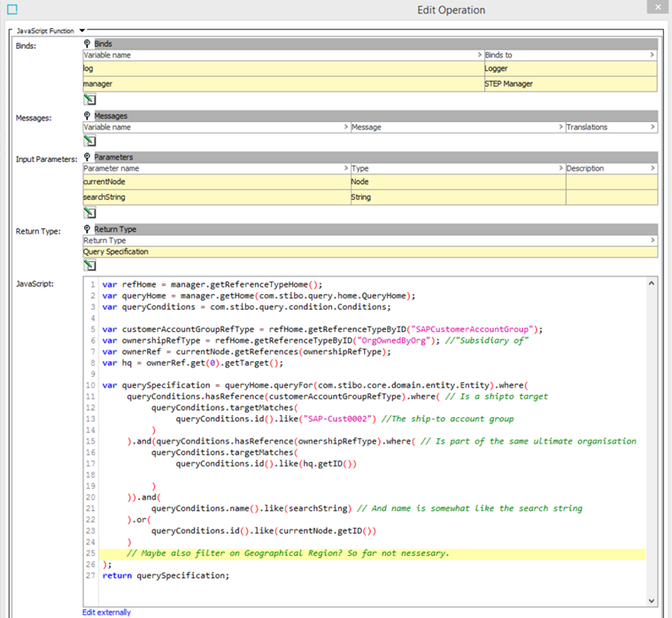Click the add icon below the Messages table

click(x=89, y=140)
